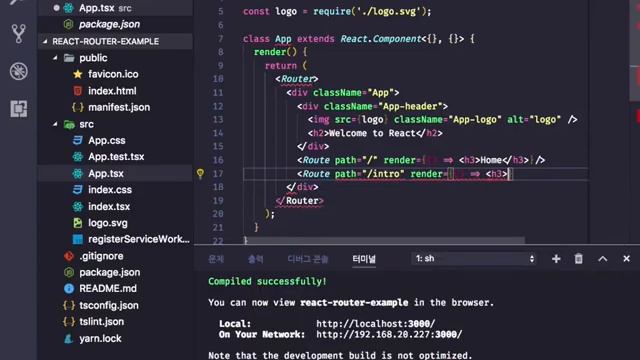Click the CSS icon of index.css
This screenshot has height=360, width=640.
point(78,190)
